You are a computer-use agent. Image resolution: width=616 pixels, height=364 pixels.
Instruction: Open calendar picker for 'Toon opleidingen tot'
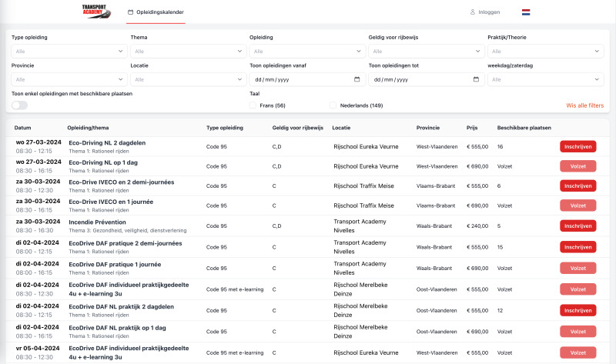(475, 79)
